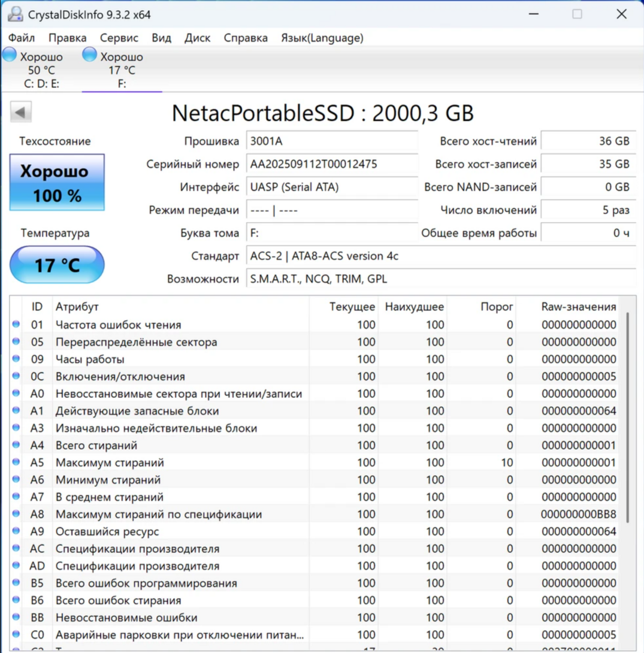Click the previous disk arrow button
644x653 pixels.
(21, 112)
